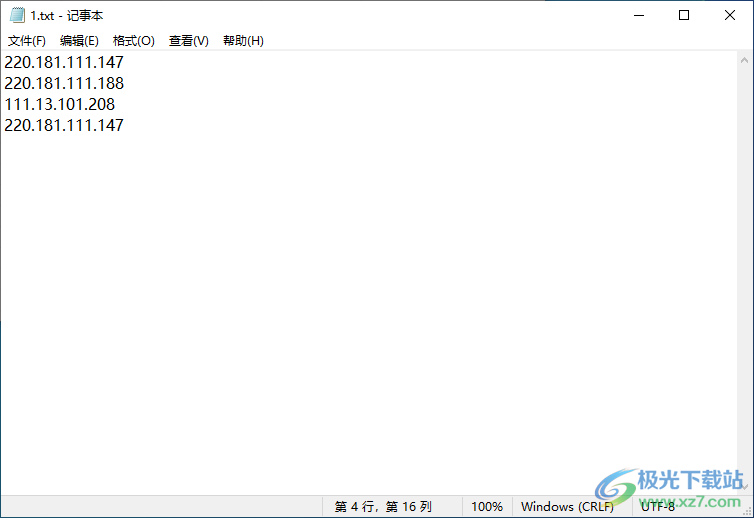Open the 格式(O) menu
754x518 pixels.
click(x=133, y=41)
